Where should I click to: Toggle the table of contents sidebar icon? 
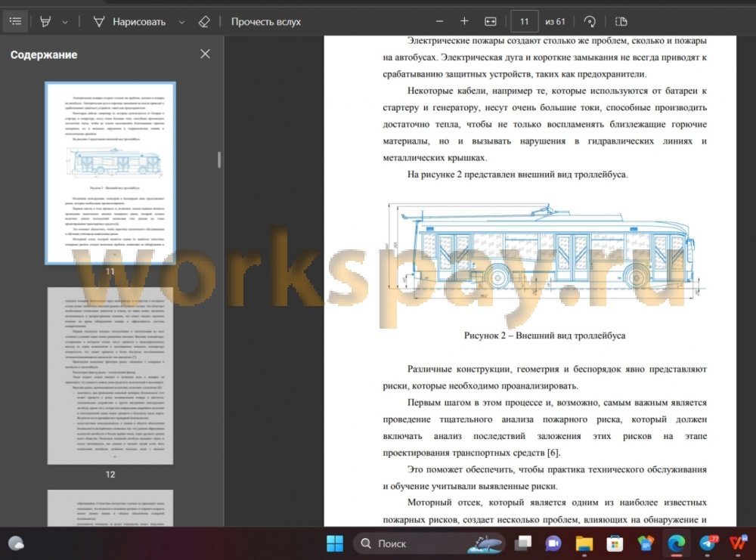coord(15,21)
